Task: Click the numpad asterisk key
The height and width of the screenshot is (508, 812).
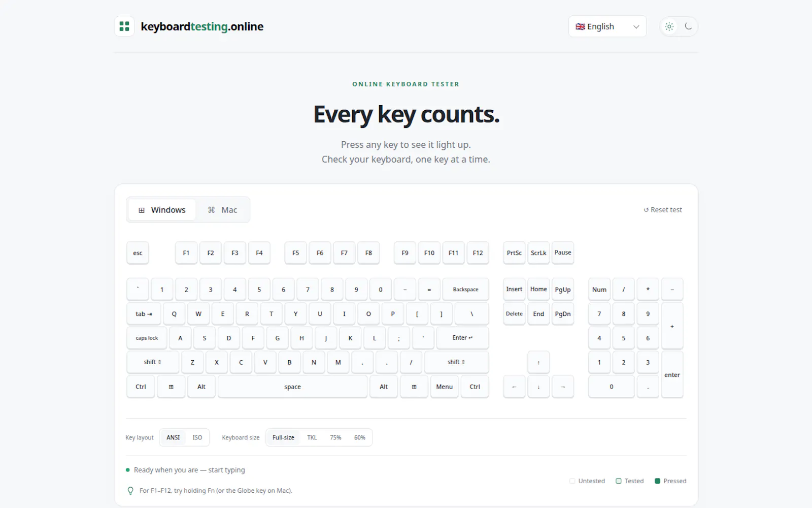Action: [648, 290]
